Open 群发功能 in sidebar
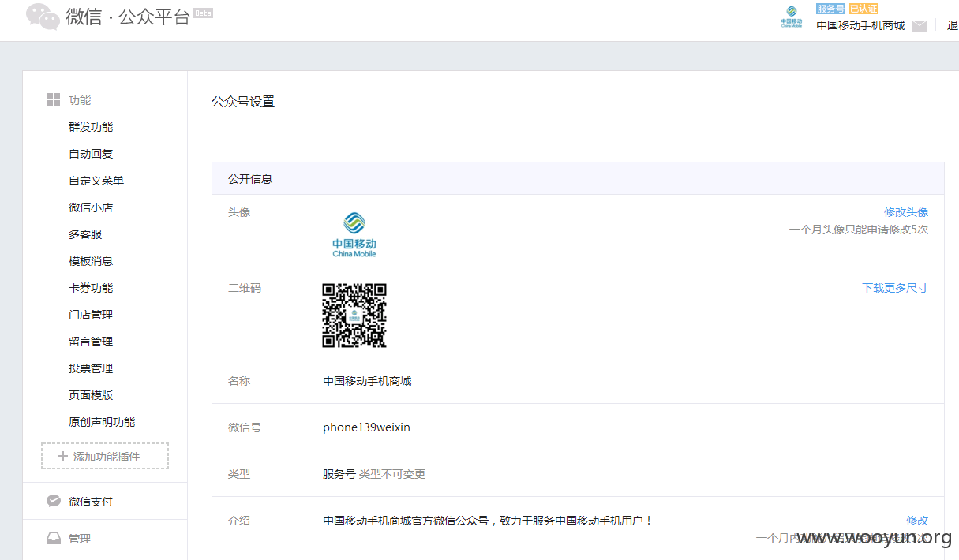This screenshot has width=959, height=560. click(91, 127)
